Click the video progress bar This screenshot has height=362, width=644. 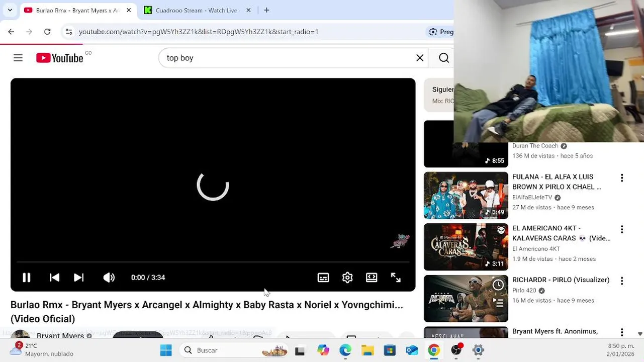pos(213,262)
